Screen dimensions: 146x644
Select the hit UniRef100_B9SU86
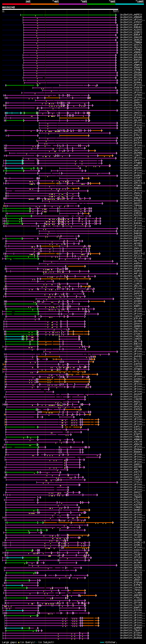tap(131, 58)
